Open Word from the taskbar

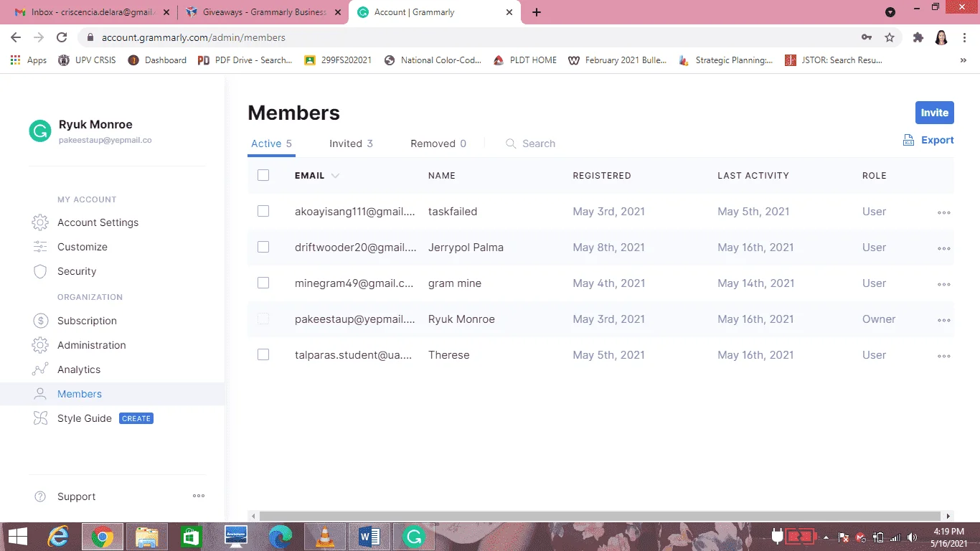coord(369,536)
